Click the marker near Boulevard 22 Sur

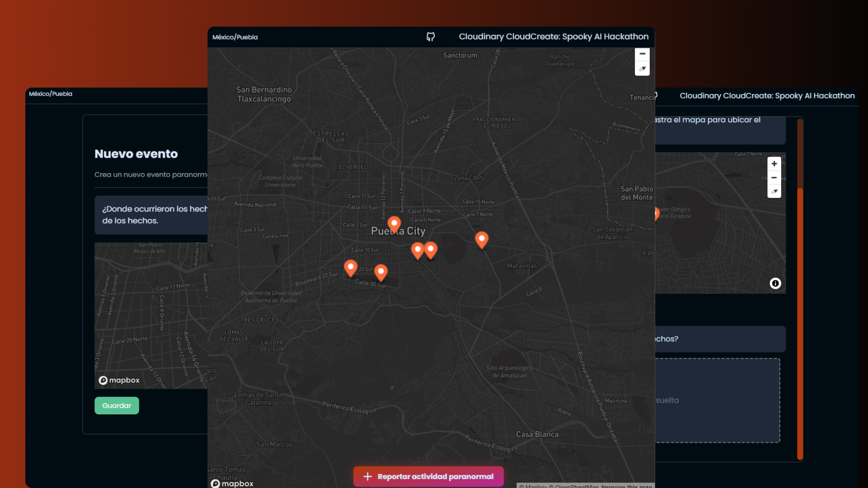350,267
